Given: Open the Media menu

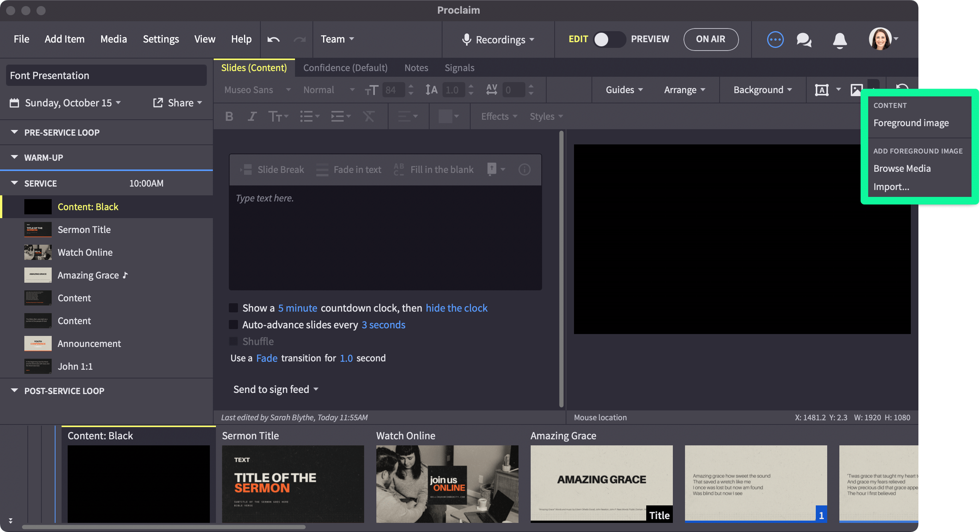Looking at the screenshot, I should (x=113, y=39).
